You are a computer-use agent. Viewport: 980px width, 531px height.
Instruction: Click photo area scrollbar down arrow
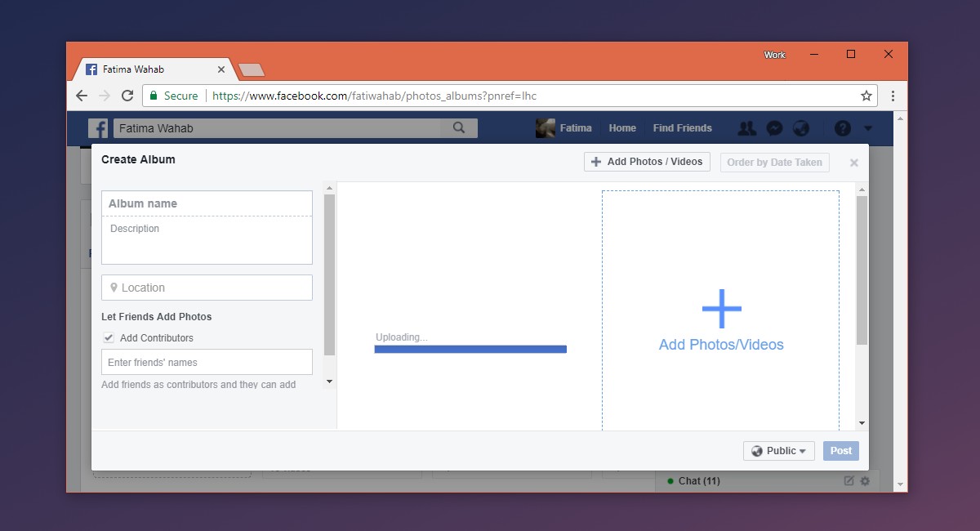point(862,423)
